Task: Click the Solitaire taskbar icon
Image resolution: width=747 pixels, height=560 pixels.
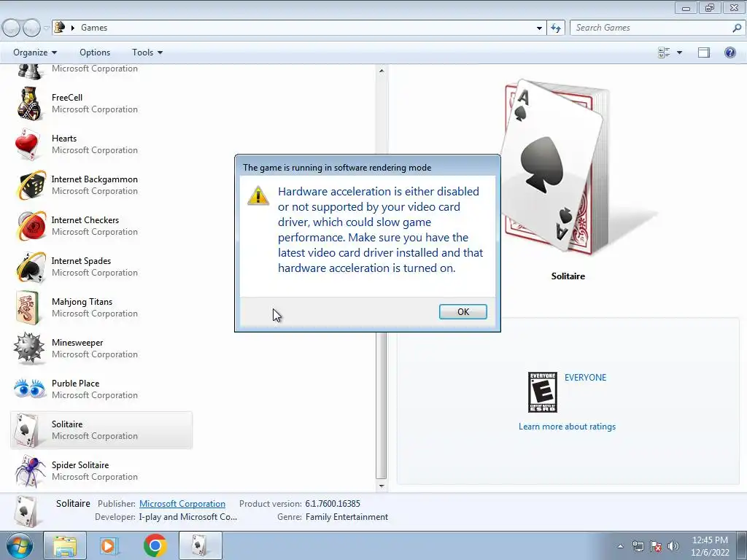Action: pyautogui.click(x=200, y=545)
